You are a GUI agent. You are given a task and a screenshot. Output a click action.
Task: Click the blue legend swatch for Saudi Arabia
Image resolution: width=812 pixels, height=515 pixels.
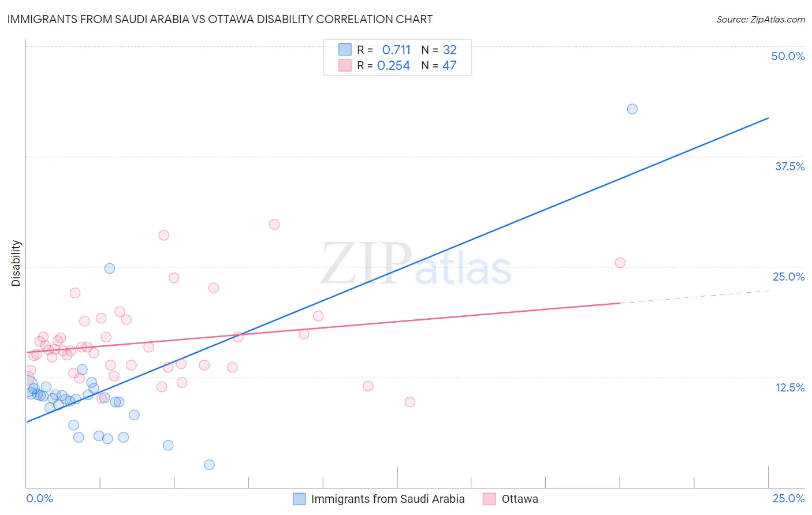tap(299, 499)
